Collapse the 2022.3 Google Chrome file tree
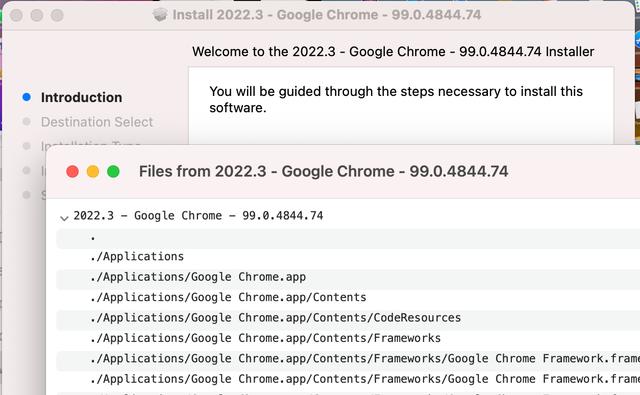The width and height of the screenshot is (640, 395). click(64, 217)
